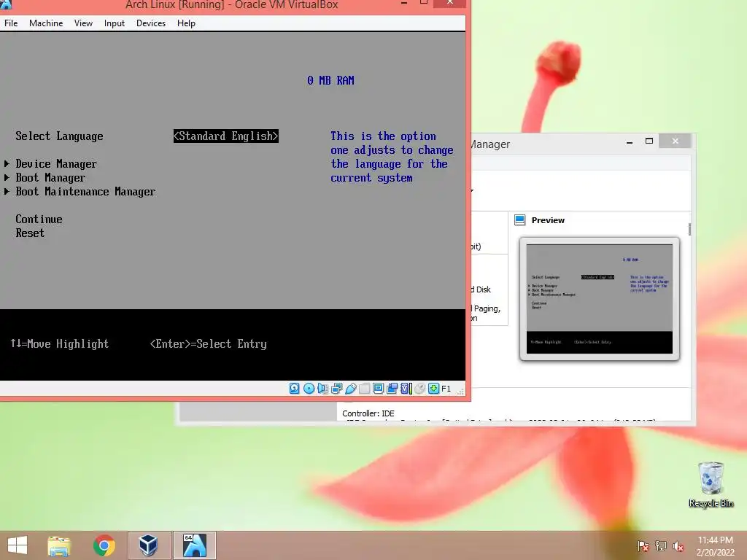
Task: Click the F1 host key indicator
Action: click(x=446, y=389)
